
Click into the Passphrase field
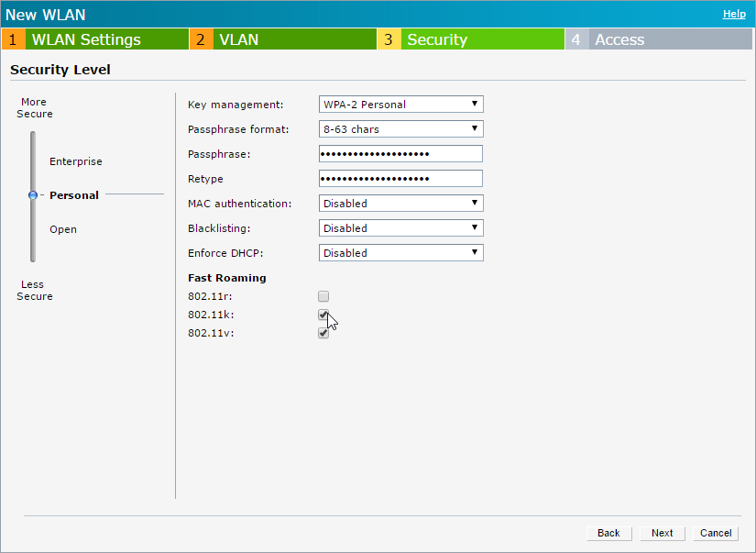[x=400, y=154]
